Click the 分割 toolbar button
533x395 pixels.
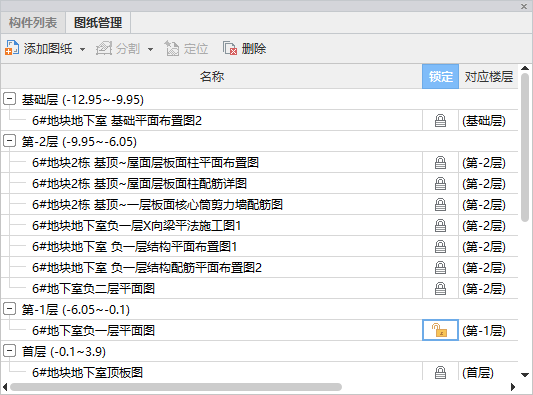[118, 48]
